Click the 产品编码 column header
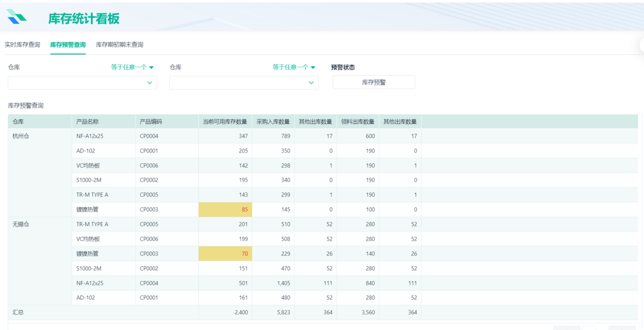This screenshot has height=330, width=644. coord(151,121)
